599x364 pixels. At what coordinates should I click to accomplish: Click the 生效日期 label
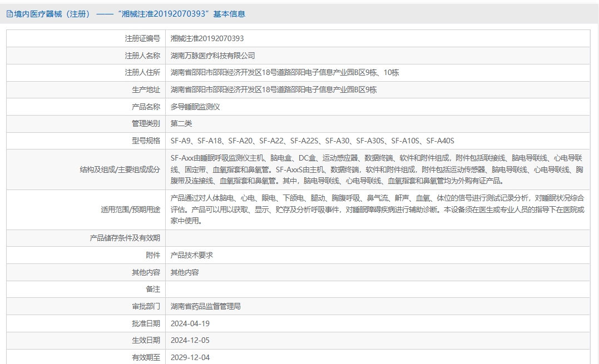[x=146, y=340]
